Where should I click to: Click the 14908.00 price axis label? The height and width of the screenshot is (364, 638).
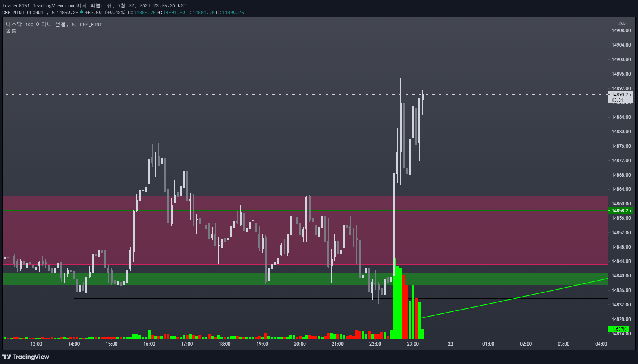621,31
